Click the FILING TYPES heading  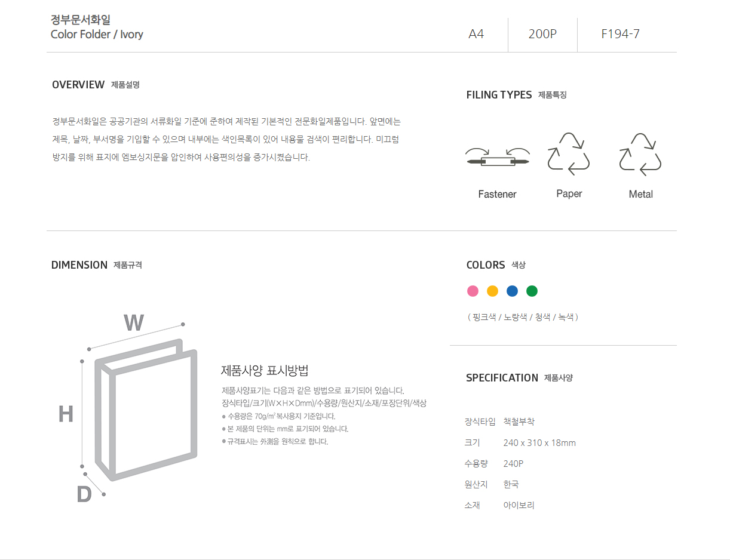point(499,95)
